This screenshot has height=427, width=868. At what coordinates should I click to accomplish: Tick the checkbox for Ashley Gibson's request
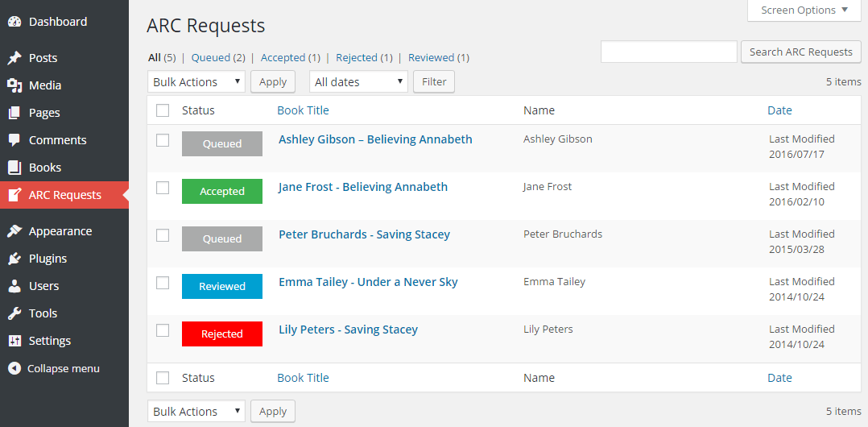pyautogui.click(x=163, y=140)
